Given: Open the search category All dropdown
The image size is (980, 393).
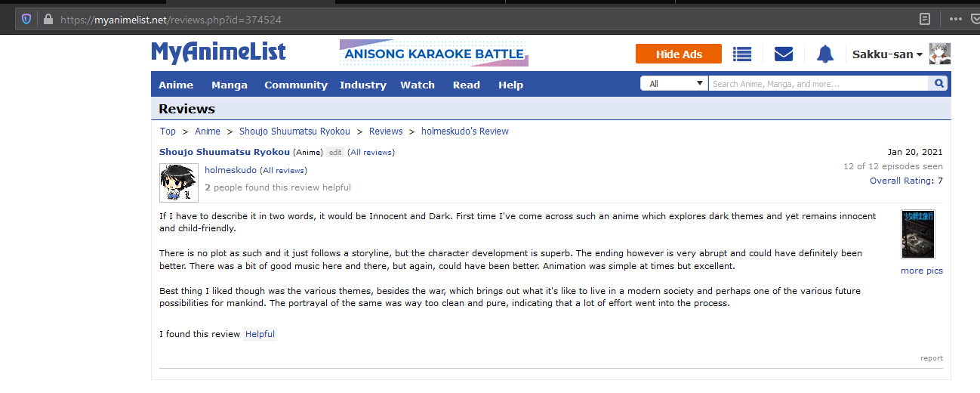Looking at the screenshot, I should [674, 84].
